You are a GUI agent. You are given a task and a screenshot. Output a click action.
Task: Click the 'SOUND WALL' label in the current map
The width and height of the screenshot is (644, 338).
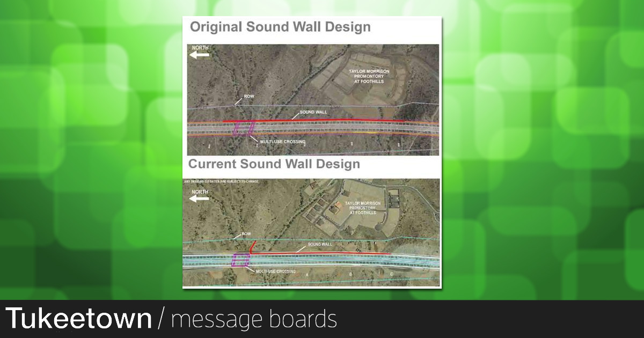pyautogui.click(x=319, y=244)
